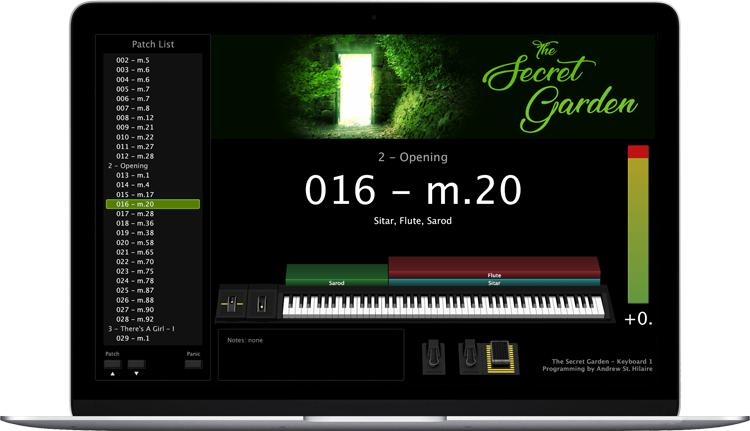Viewport: 750px width, 431px height.
Task: Click the Notes text field
Action: point(311,354)
